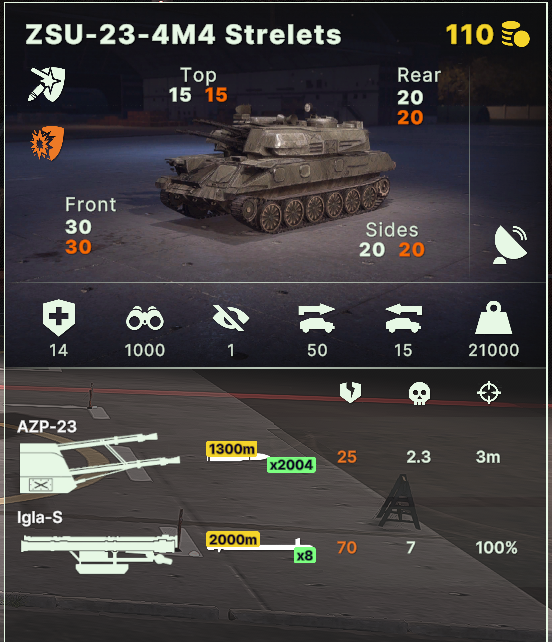The image size is (552, 642).
Task: Click the crossed-out eye stealth icon
Action: coord(231,318)
